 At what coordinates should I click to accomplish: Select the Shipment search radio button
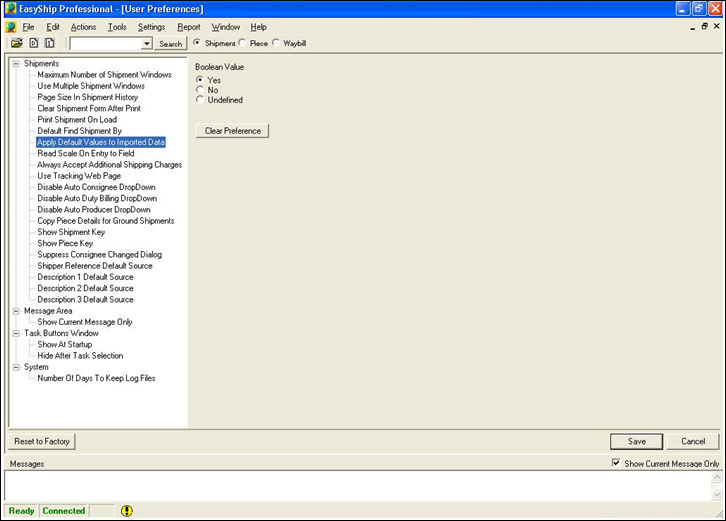point(197,43)
